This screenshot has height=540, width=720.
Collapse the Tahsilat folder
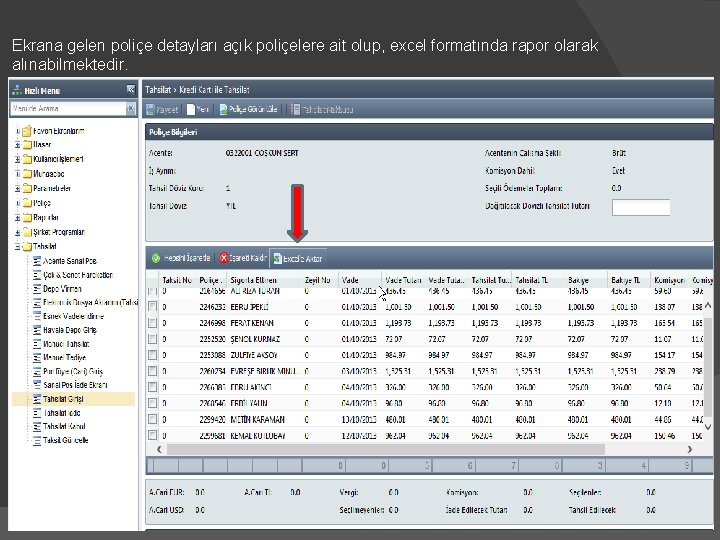click(x=17, y=247)
